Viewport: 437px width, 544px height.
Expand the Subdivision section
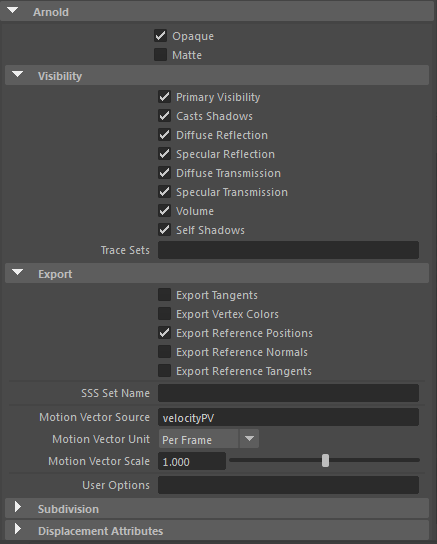click(x=18, y=508)
